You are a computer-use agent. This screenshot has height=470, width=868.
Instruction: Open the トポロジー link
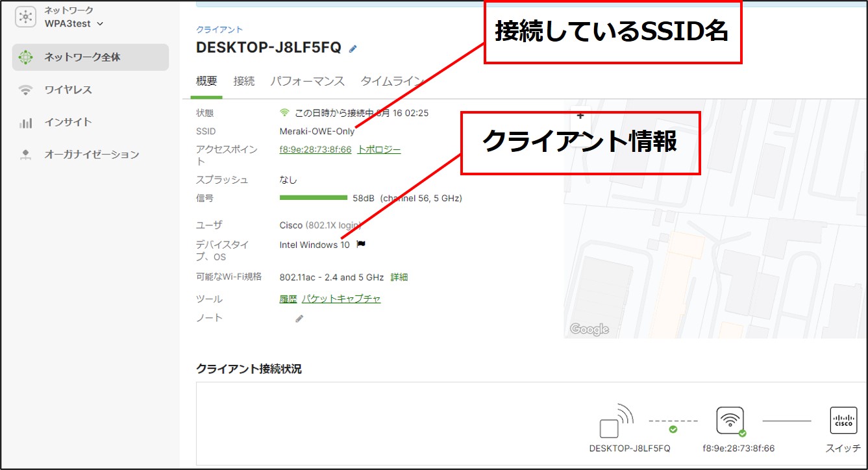click(x=379, y=149)
